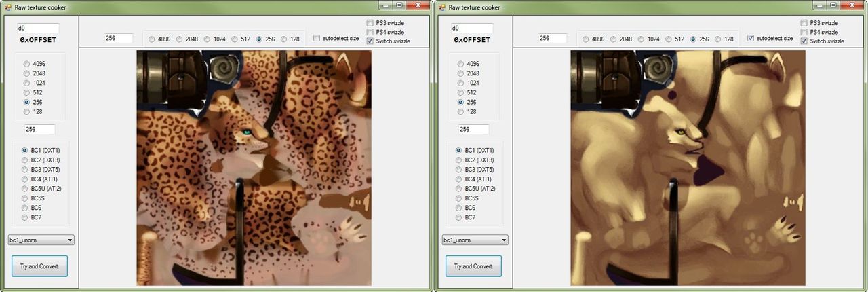Click Try and Convert in right window
Image resolution: width=868 pixels, height=292 pixels.
coord(474,266)
